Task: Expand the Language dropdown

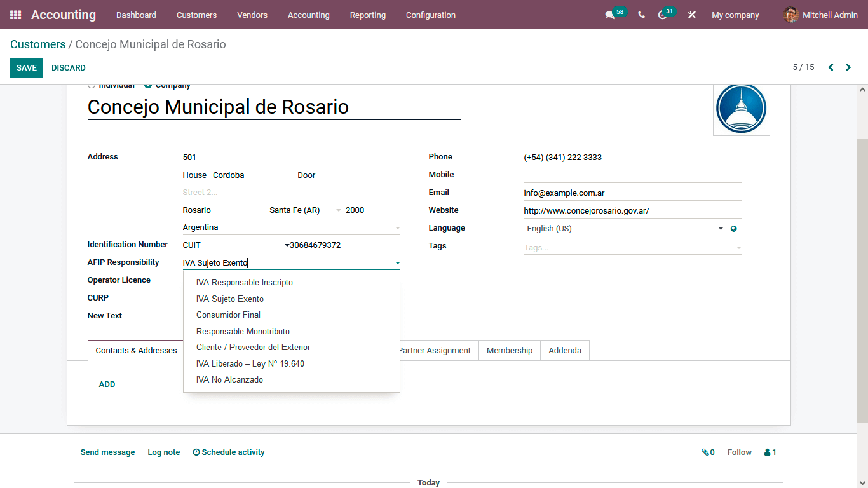Action: click(x=721, y=229)
